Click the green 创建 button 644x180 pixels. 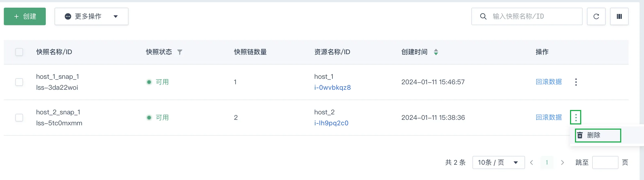coord(25,16)
